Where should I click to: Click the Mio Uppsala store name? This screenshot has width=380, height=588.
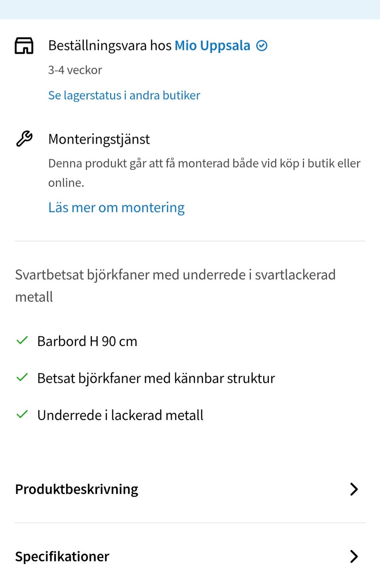click(x=212, y=45)
